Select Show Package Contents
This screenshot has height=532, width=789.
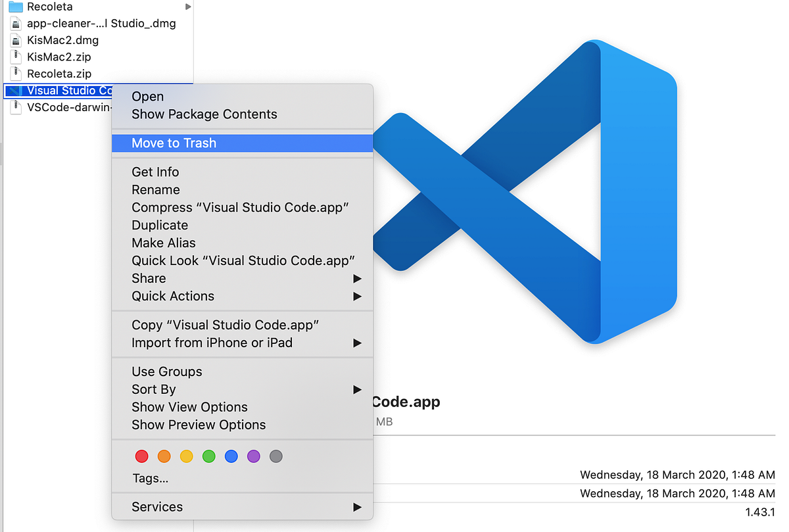243,114
